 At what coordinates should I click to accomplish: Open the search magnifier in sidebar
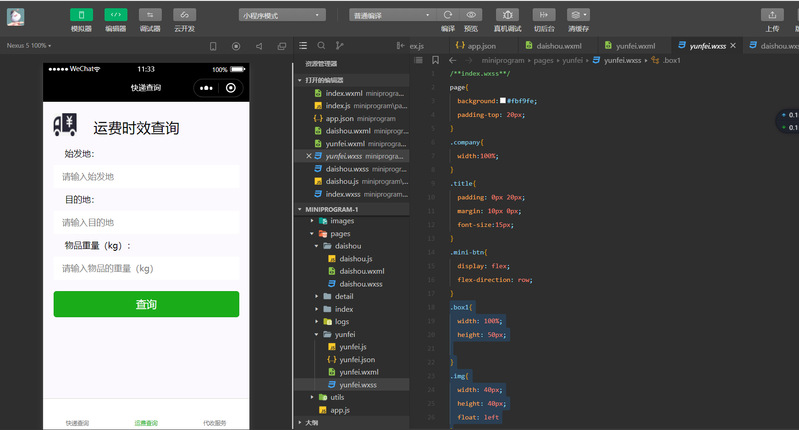[x=322, y=46]
